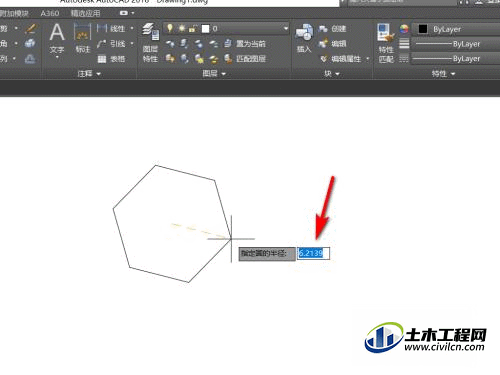Click the 插入 (Insert block) icon

tap(304, 33)
